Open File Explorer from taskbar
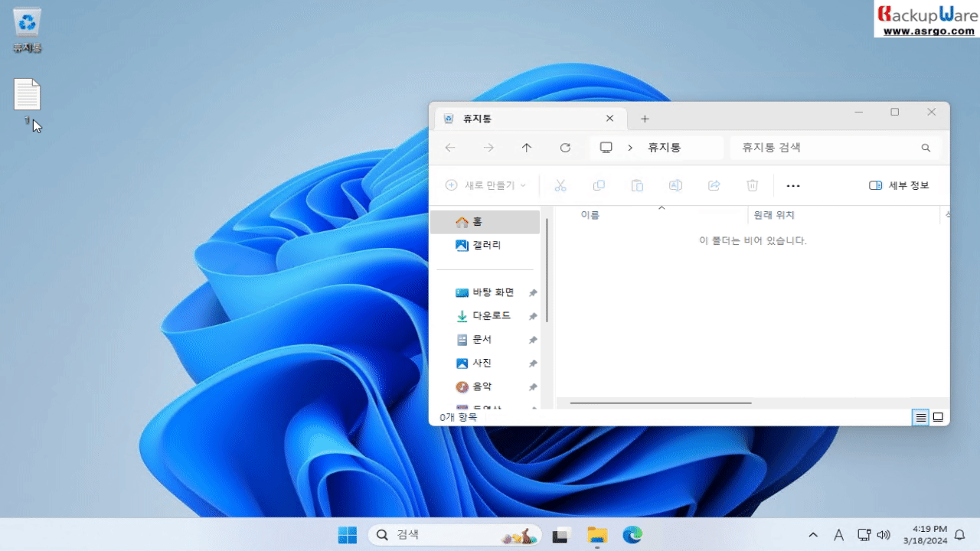This screenshot has height=551, width=980. (x=597, y=535)
